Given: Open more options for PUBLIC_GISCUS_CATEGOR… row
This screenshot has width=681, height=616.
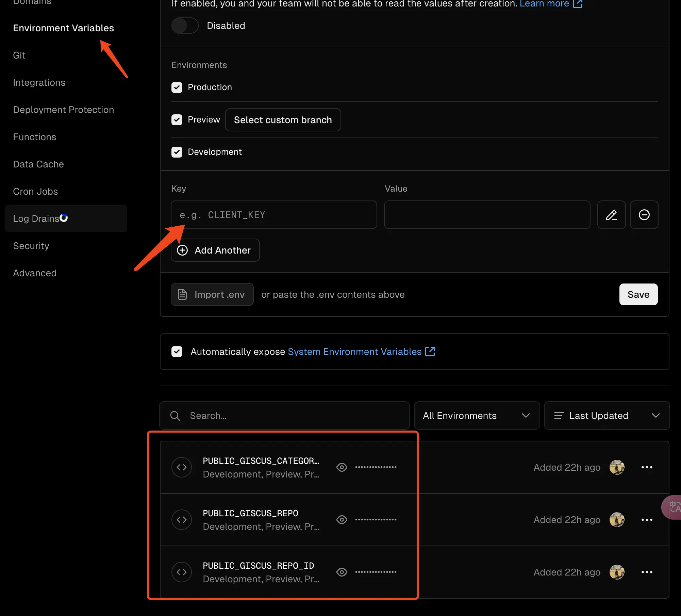Looking at the screenshot, I should [647, 467].
